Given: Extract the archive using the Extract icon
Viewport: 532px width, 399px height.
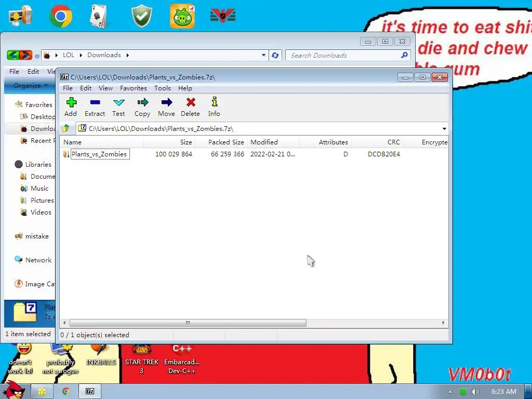Looking at the screenshot, I should click(x=95, y=107).
